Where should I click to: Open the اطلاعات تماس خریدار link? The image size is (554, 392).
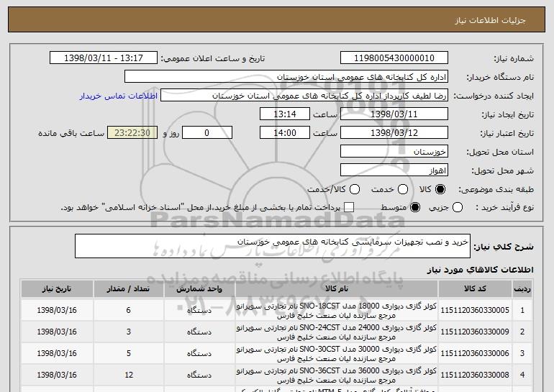tap(119, 96)
